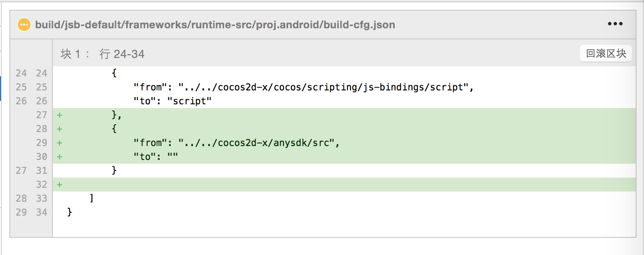The height and width of the screenshot is (255, 644).
Task: Click old line number 24 in gutter
Action: tap(21, 73)
